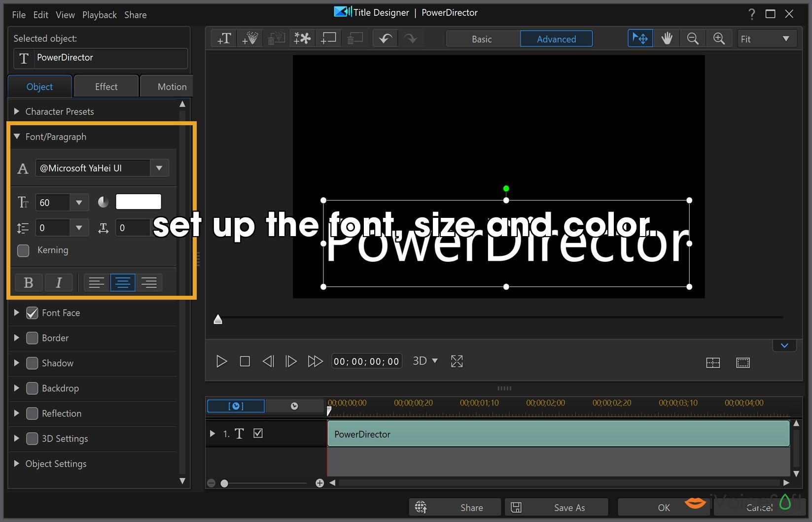812x522 pixels.
Task: Fast forward the preview
Action: click(315, 361)
